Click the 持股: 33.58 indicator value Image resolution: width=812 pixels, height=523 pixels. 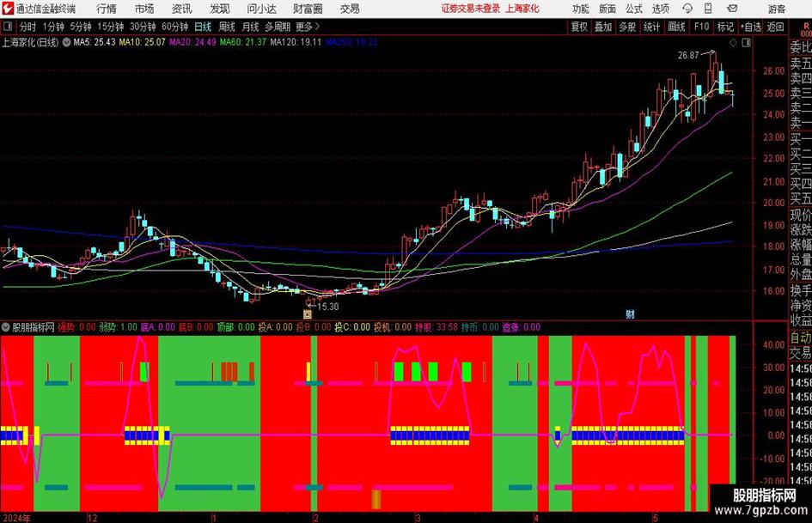436,327
